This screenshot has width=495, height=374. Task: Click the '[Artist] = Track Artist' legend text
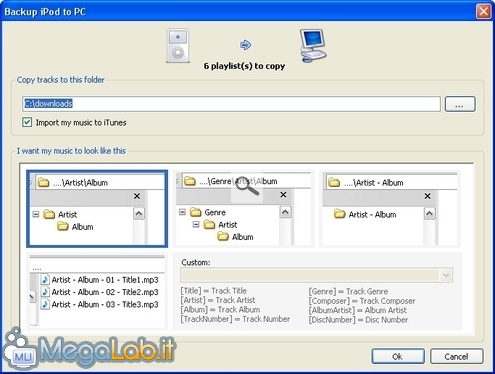[218, 300]
